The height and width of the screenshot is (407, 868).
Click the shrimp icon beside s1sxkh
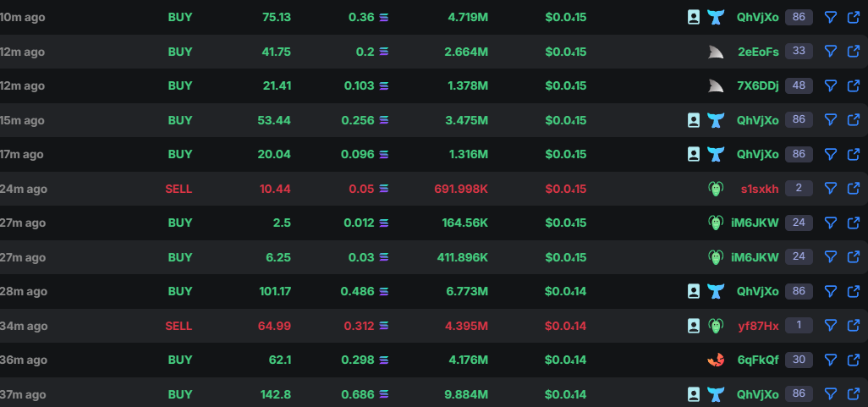pyautogui.click(x=716, y=189)
